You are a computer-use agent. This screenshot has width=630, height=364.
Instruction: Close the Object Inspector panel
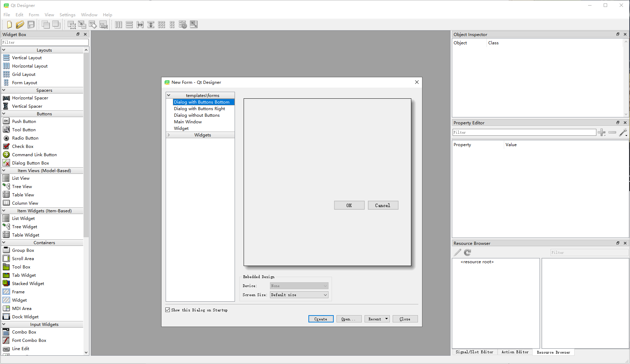click(625, 34)
